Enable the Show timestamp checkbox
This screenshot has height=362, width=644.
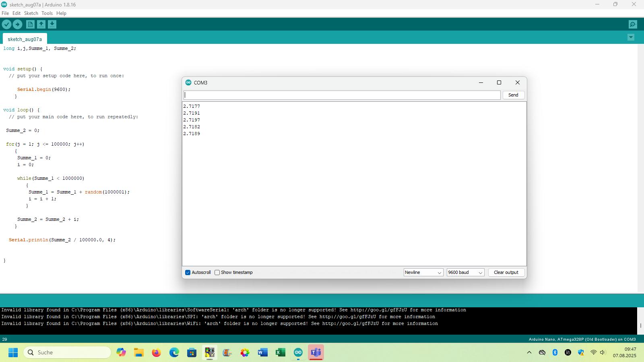(217, 273)
